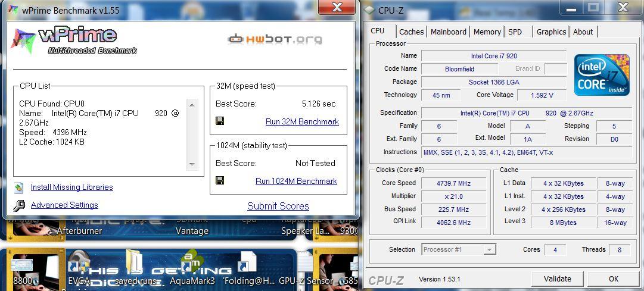The image size is (644, 291).
Task: Click the floppy save icon for 1024M score
Action: tap(220, 180)
